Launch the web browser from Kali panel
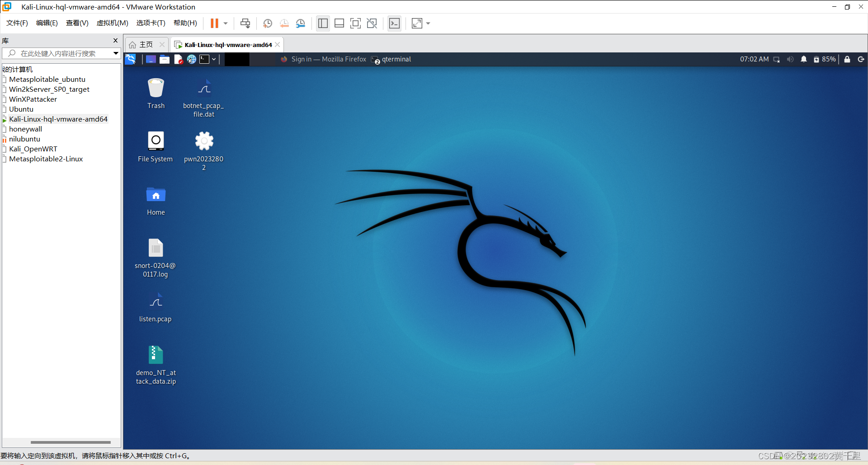 pos(192,59)
